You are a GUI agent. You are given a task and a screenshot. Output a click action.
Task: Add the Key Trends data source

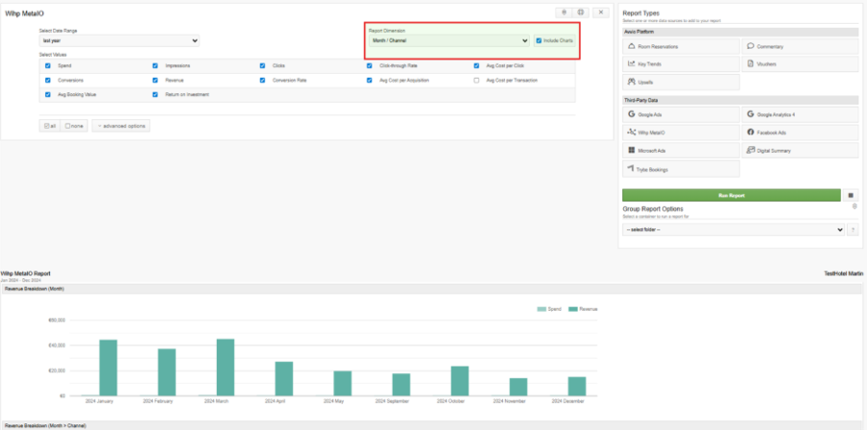point(681,64)
